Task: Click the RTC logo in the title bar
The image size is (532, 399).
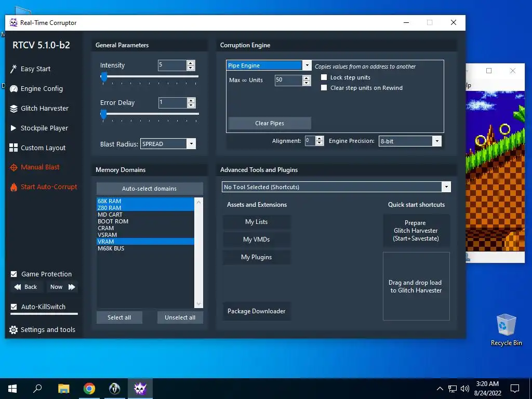Action: 14,23
